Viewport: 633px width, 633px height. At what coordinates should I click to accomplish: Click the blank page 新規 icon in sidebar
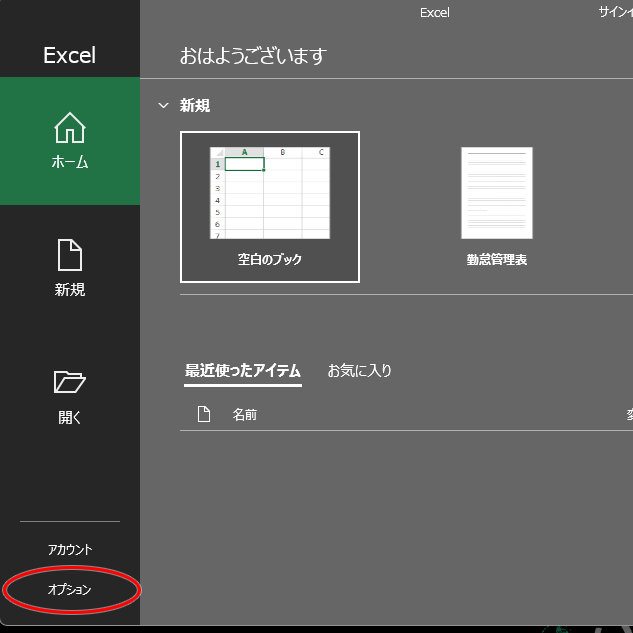(x=70, y=255)
